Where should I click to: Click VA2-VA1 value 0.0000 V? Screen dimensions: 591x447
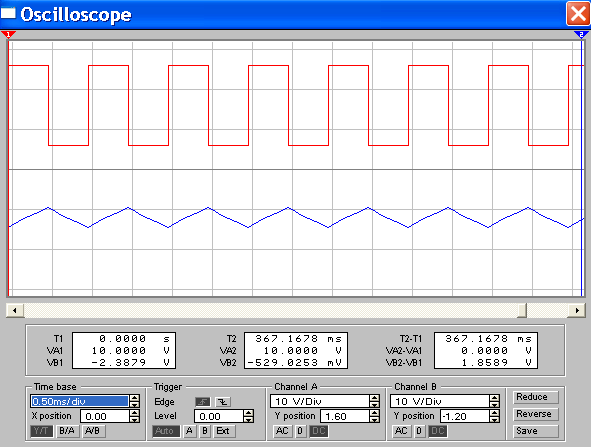496,351
